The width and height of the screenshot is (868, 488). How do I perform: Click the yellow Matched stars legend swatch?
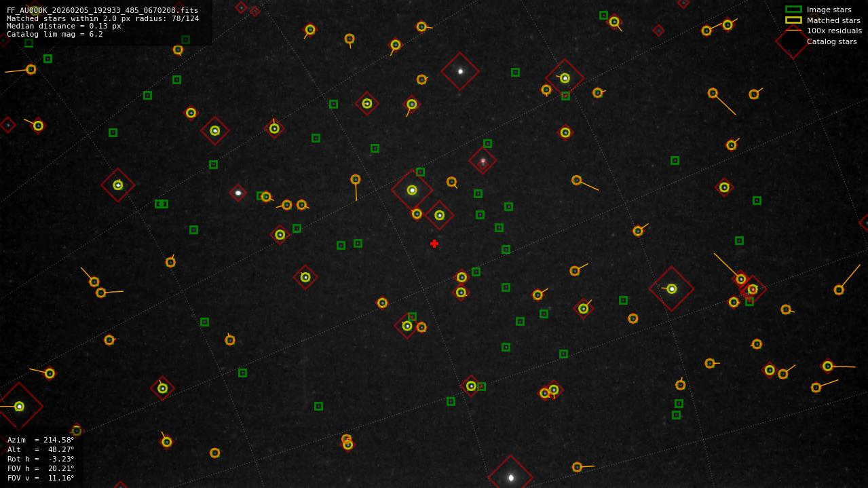(x=793, y=20)
